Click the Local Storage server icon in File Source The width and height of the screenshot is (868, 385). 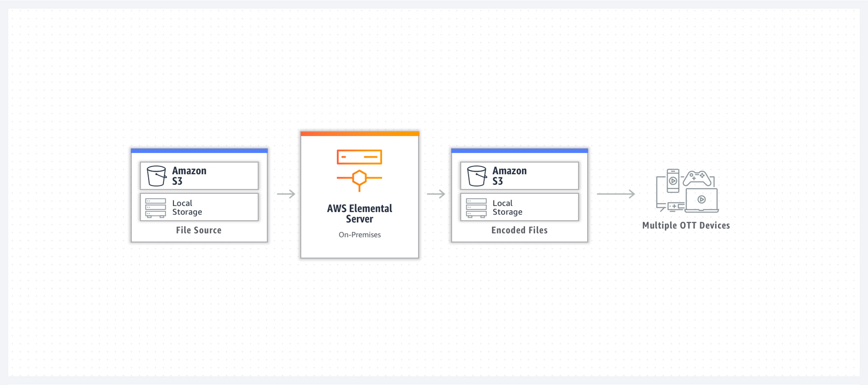pyautogui.click(x=155, y=208)
